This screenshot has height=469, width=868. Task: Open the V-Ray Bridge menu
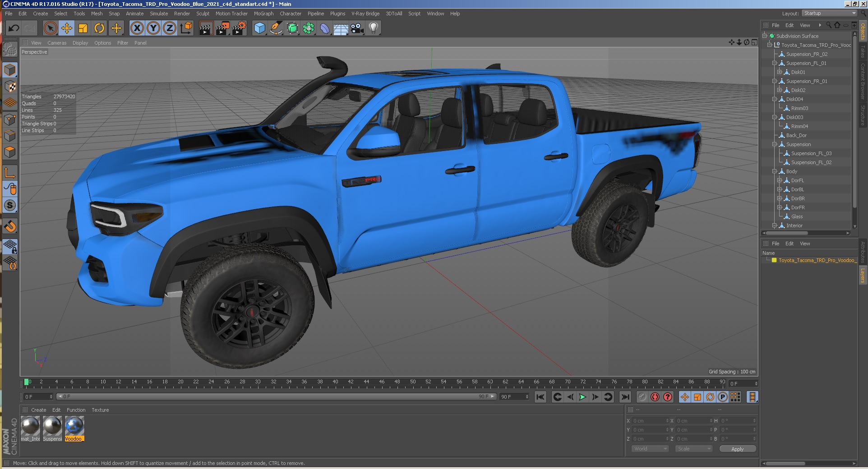[365, 14]
